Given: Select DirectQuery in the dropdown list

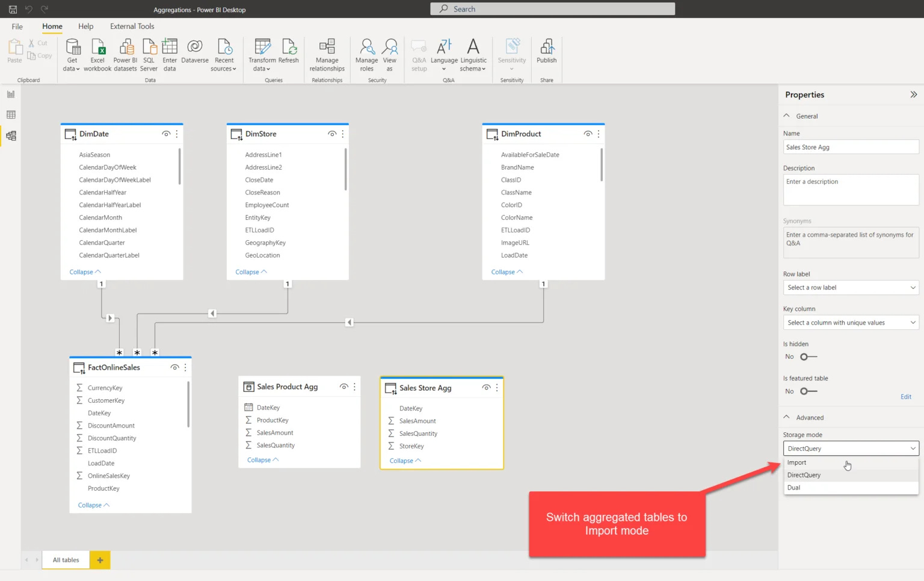Looking at the screenshot, I should (851, 475).
